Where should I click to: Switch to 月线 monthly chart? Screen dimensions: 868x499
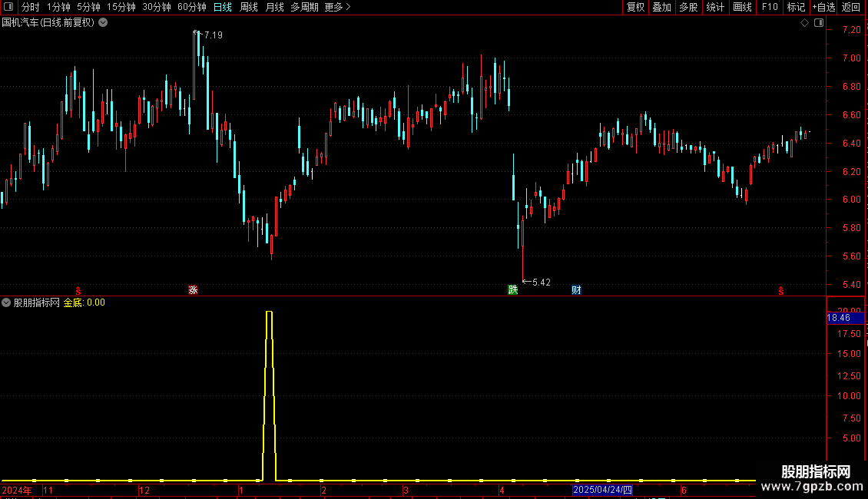point(274,7)
